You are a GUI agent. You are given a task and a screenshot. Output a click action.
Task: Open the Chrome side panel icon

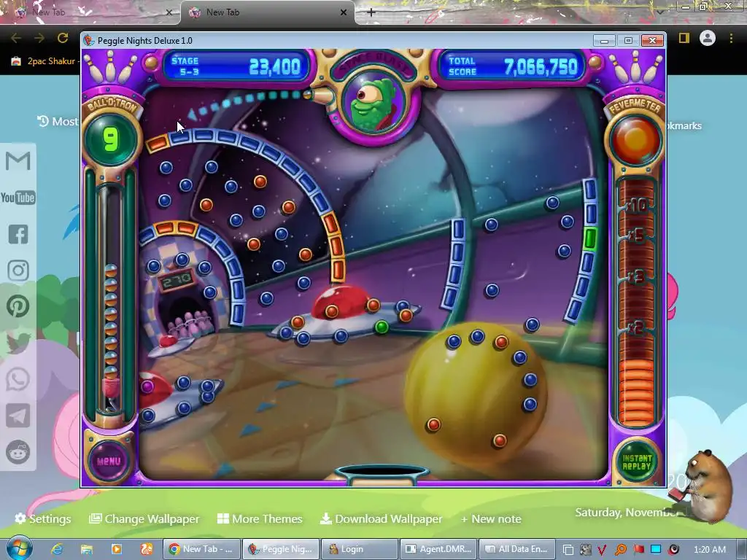coord(684,38)
